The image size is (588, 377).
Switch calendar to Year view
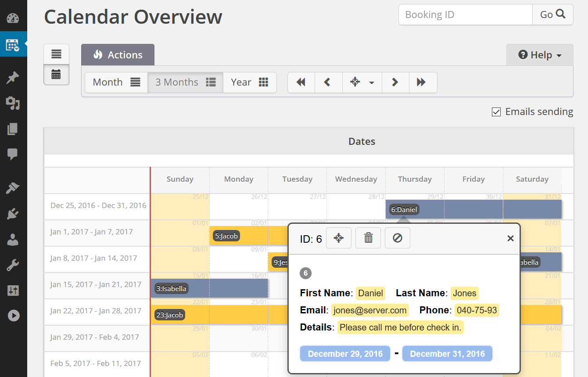(250, 82)
